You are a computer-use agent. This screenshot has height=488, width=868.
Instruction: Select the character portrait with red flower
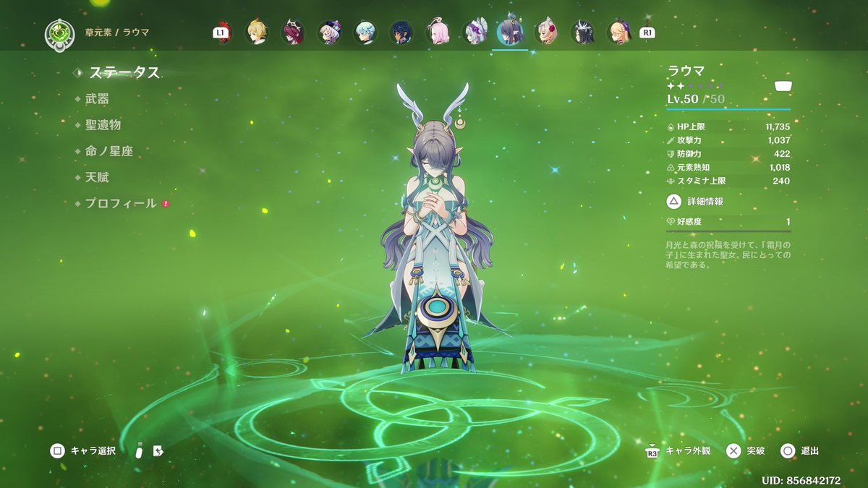pos(546,33)
